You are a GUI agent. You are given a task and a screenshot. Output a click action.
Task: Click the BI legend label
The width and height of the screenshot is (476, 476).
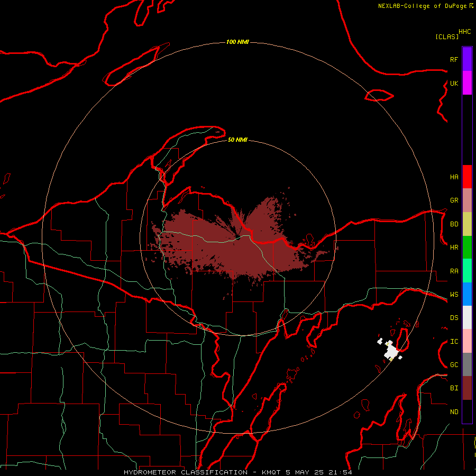454,388
